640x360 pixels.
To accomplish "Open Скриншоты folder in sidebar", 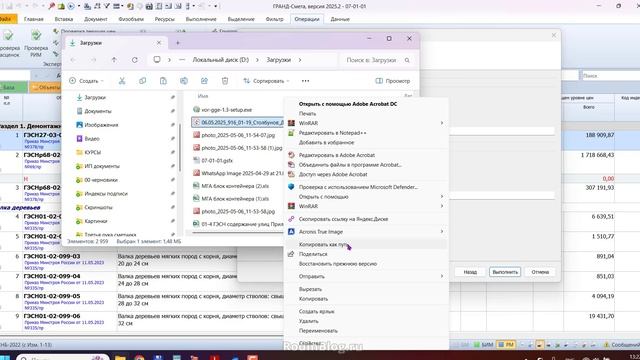I will (x=94, y=207).
